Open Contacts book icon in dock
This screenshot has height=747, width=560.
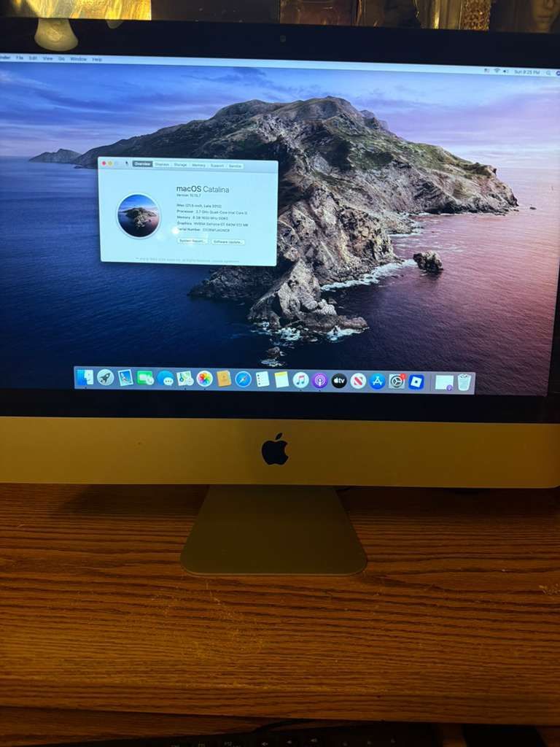224,379
